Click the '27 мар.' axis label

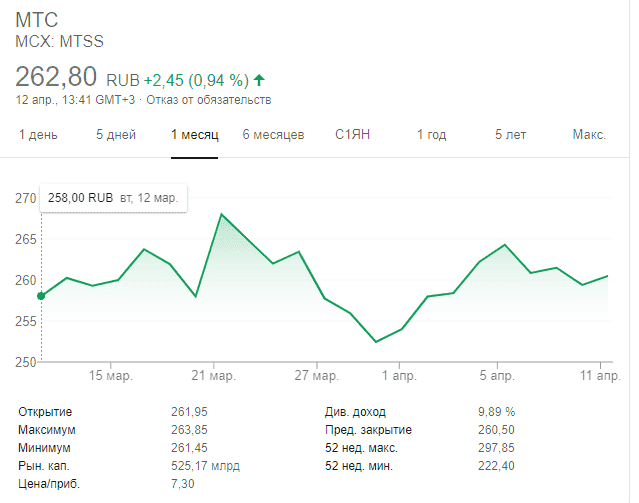coord(317,375)
